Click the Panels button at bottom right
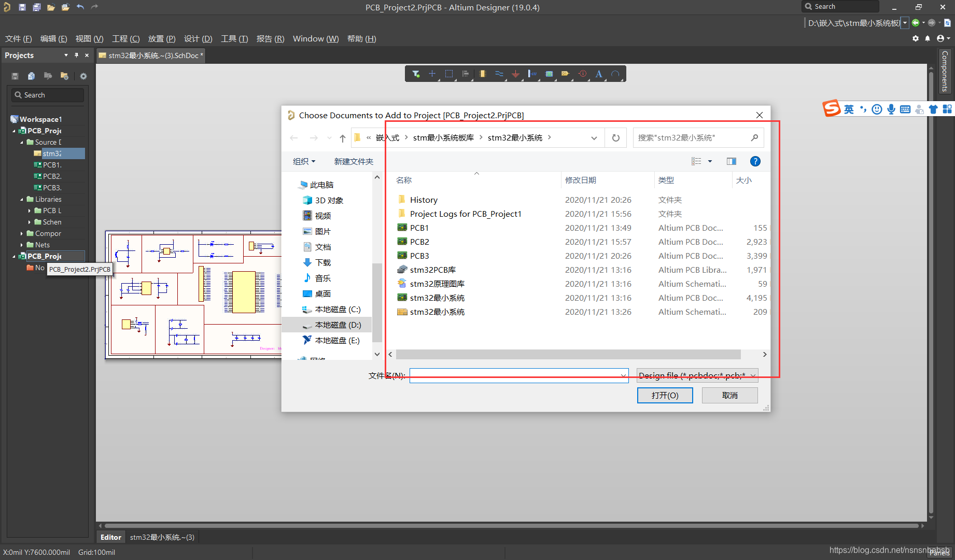Image resolution: width=955 pixels, height=560 pixels. coord(939,553)
